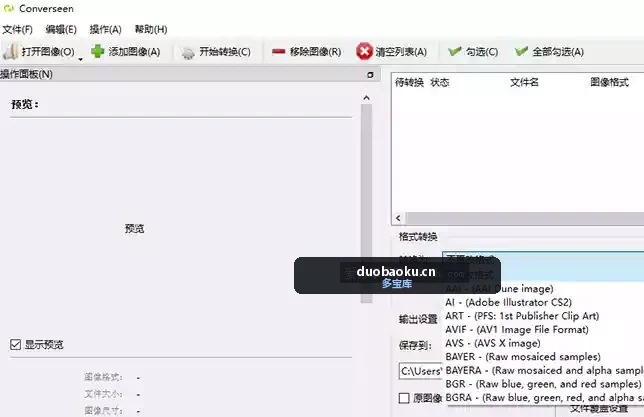
Task: Click the preview panel vertical scrollbar
Action: pos(366,203)
